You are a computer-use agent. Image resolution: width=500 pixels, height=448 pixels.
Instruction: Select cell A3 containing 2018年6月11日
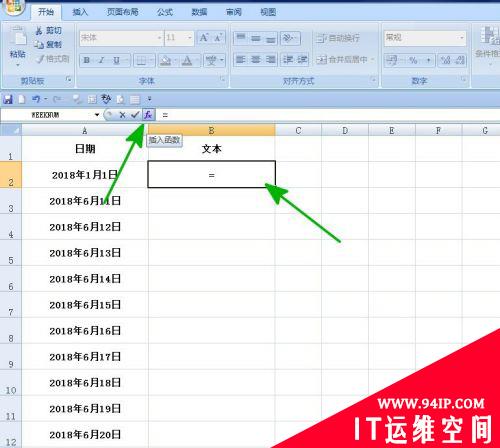85,201
